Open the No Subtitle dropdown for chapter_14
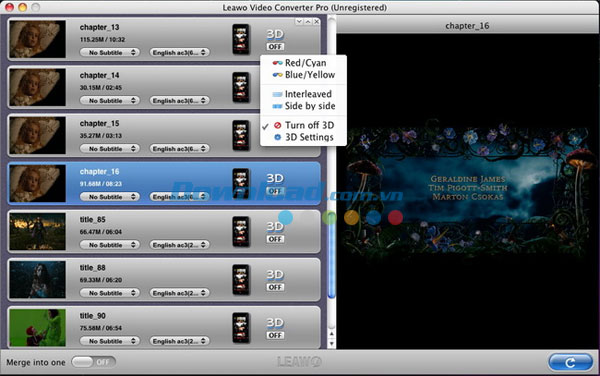This screenshot has height=376, width=600. tap(110, 101)
